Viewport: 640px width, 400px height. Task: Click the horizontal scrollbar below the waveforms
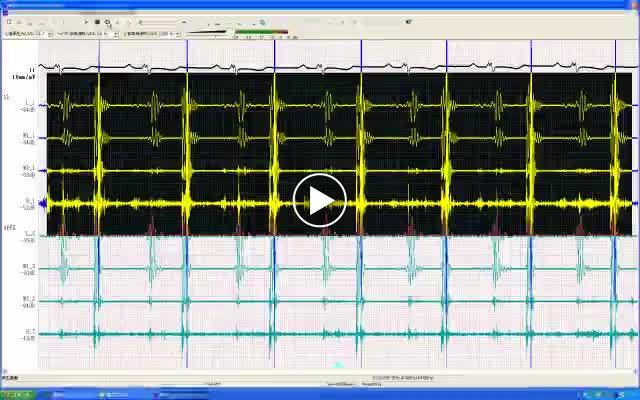coord(320,370)
